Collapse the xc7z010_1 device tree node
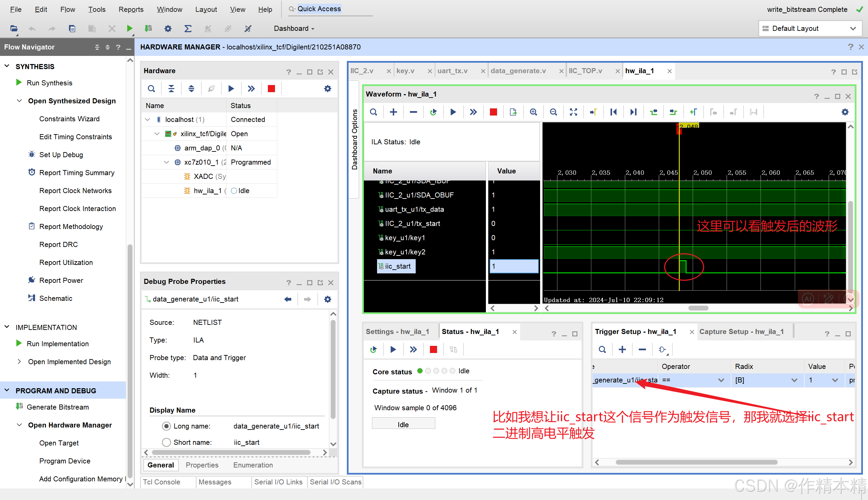This screenshot has height=500, width=868. (x=167, y=162)
